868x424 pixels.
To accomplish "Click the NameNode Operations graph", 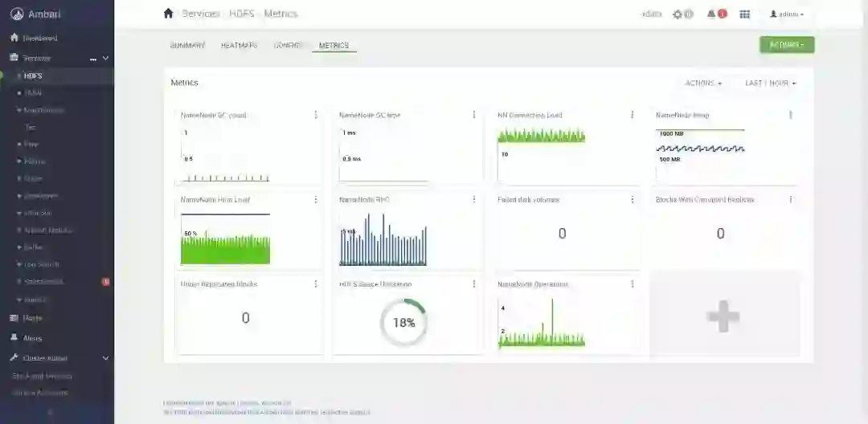I will (542, 323).
